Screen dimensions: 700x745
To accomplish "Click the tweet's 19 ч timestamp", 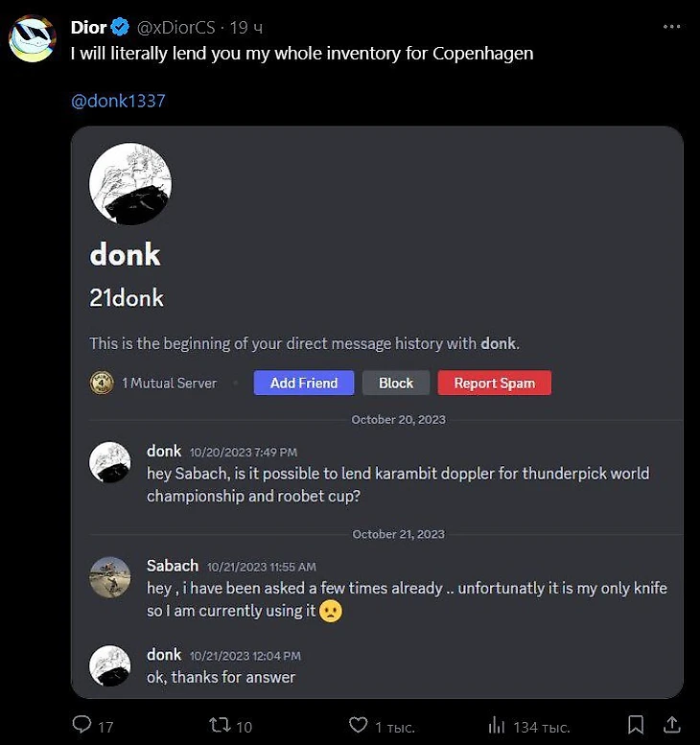I will 245,28.
